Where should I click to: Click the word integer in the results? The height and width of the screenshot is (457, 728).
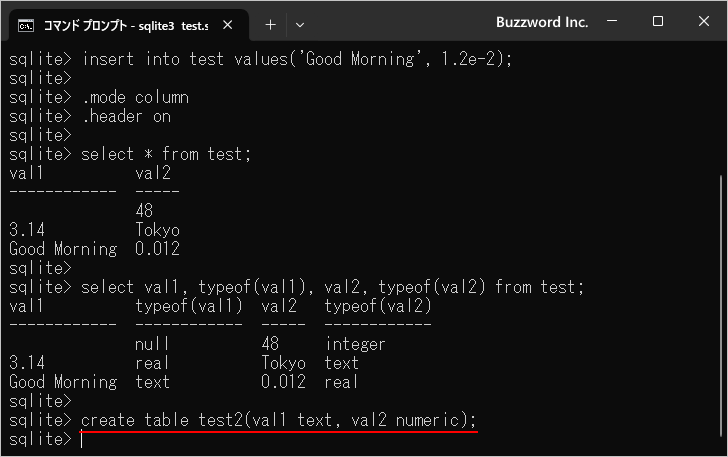pos(355,344)
